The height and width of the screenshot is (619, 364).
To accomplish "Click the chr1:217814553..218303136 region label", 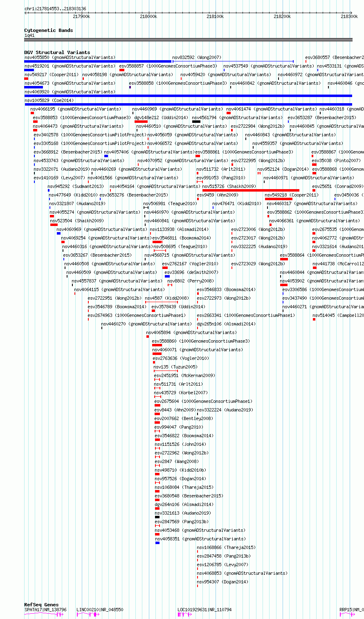I will [x=55, y=9].
